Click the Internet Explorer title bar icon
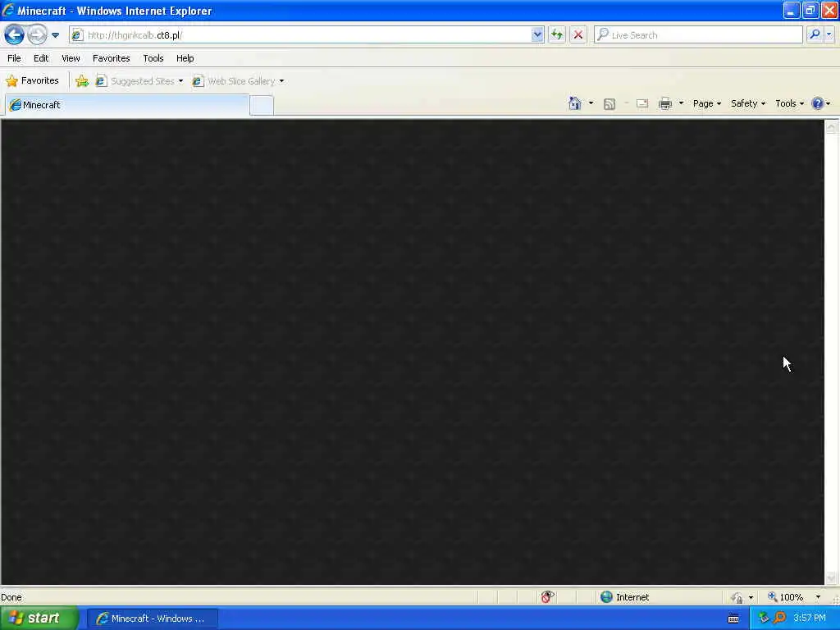 click(x=8, y=10)
